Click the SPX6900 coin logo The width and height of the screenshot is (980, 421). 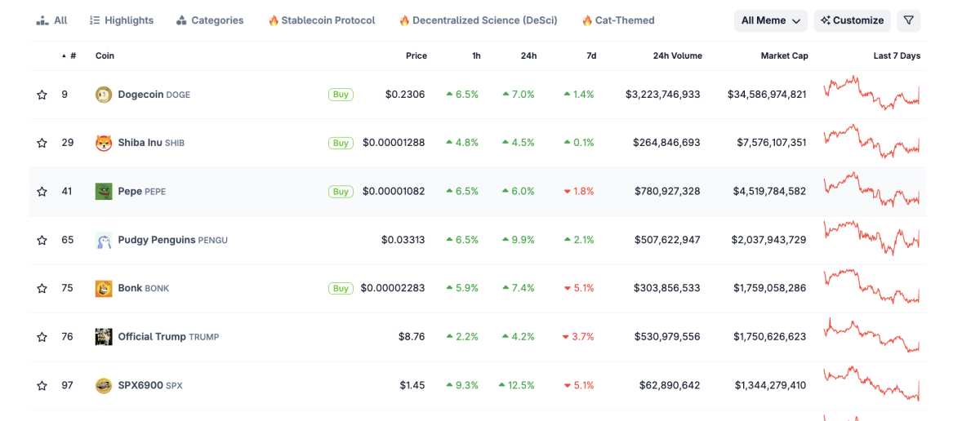point(104,385)
